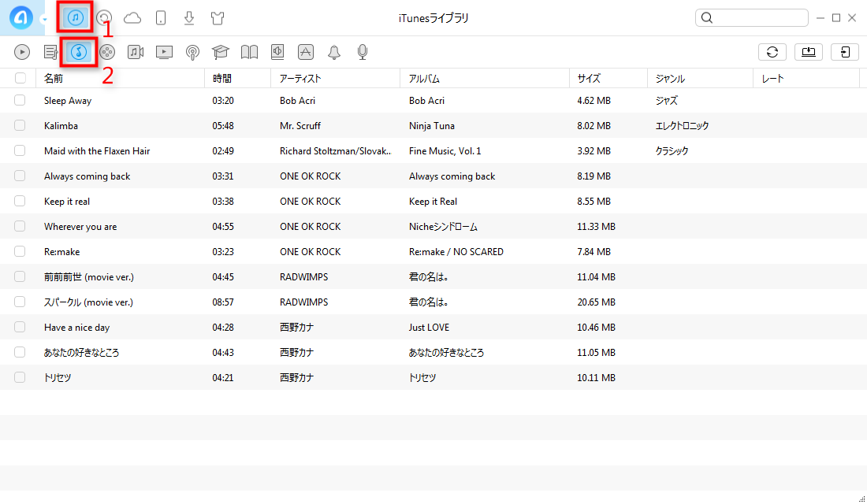
Task: Click the song title Keep it real
Action: pyautogui.click(x=67, y=202)
